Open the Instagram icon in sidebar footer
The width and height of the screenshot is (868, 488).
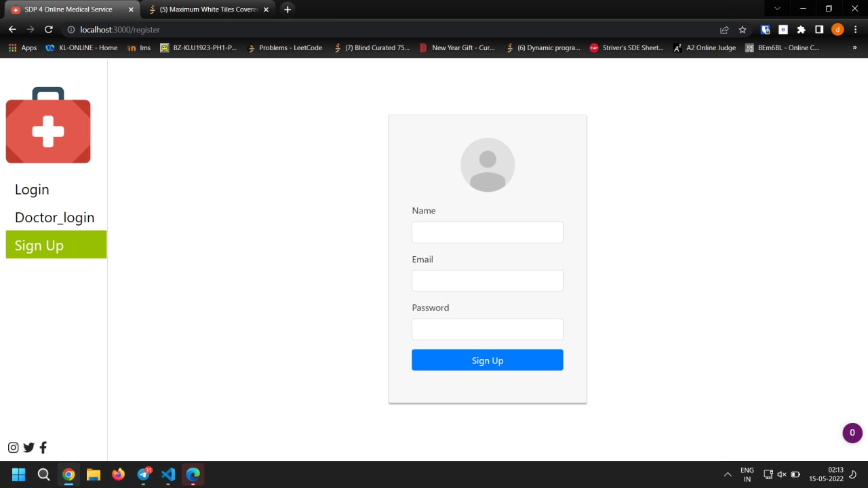click(x=13, y=447)
